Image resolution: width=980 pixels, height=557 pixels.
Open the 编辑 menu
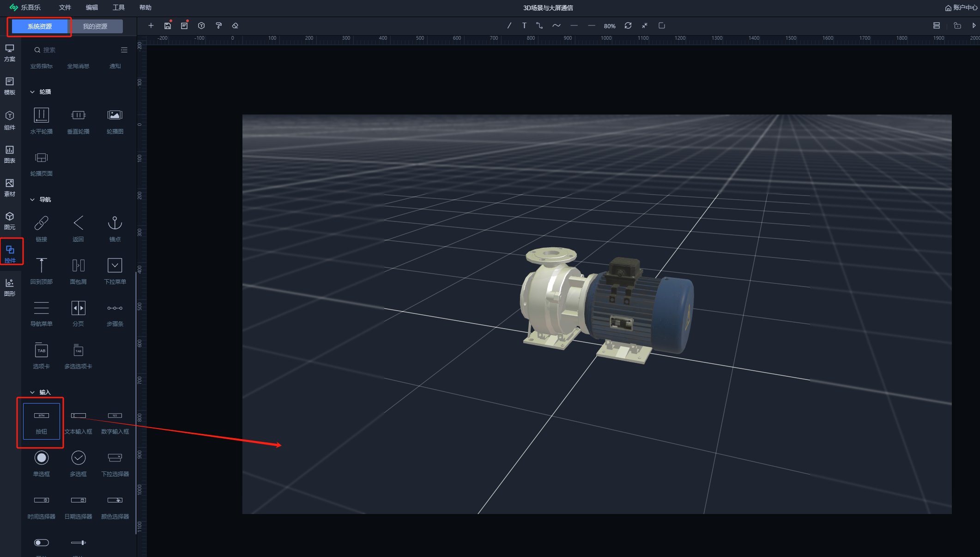(x=92, y=7)
